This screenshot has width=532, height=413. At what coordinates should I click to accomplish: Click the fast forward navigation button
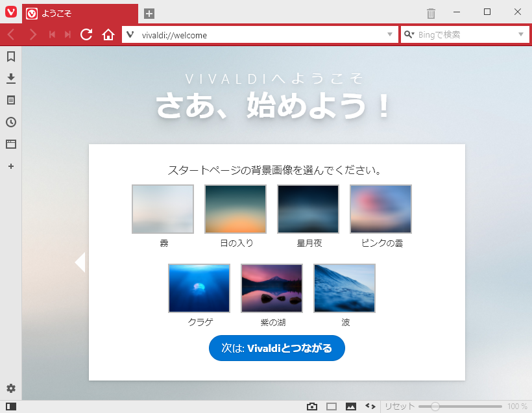pos(67,34)
